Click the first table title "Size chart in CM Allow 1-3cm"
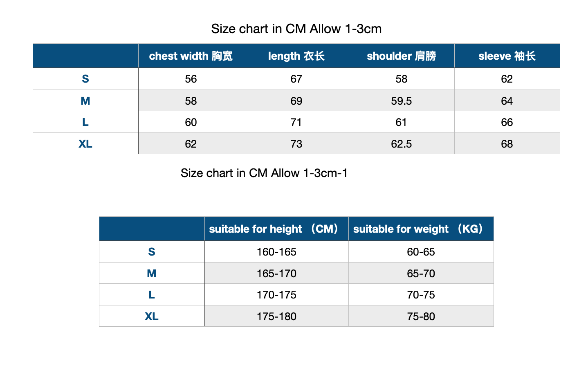Image resolution: width=588 pixels, height=368 pixels. (296, 29)
